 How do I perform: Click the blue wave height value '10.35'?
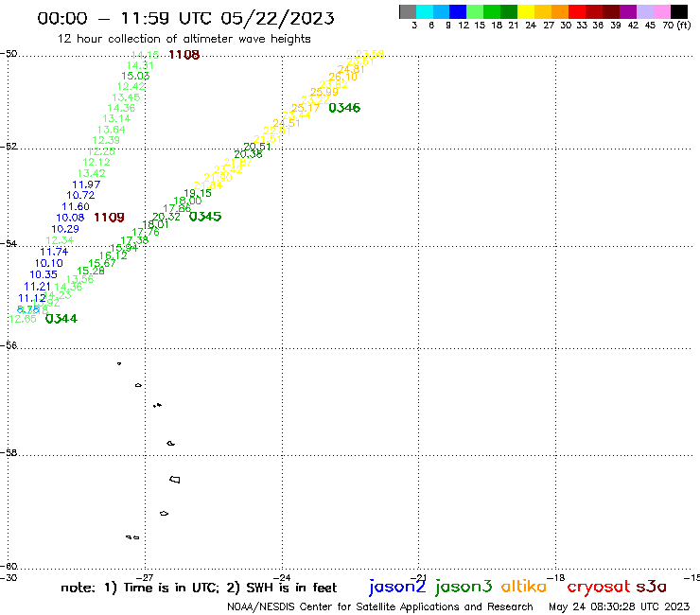click(44, 274)
